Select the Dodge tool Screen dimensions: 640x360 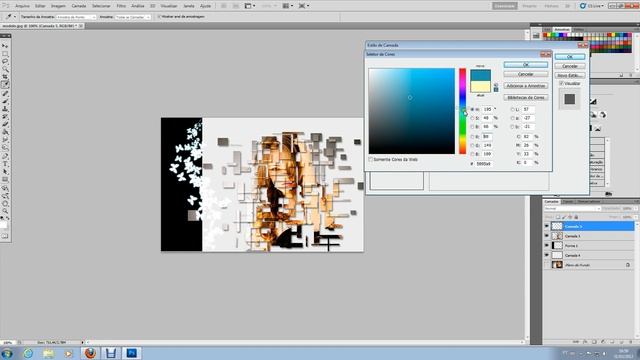[x=5, y=148]
